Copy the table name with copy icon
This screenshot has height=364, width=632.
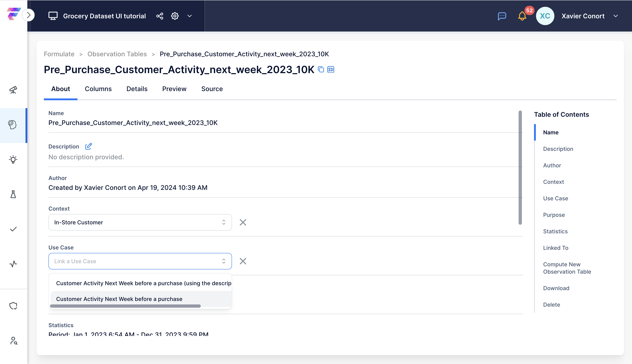coord(321,69)
